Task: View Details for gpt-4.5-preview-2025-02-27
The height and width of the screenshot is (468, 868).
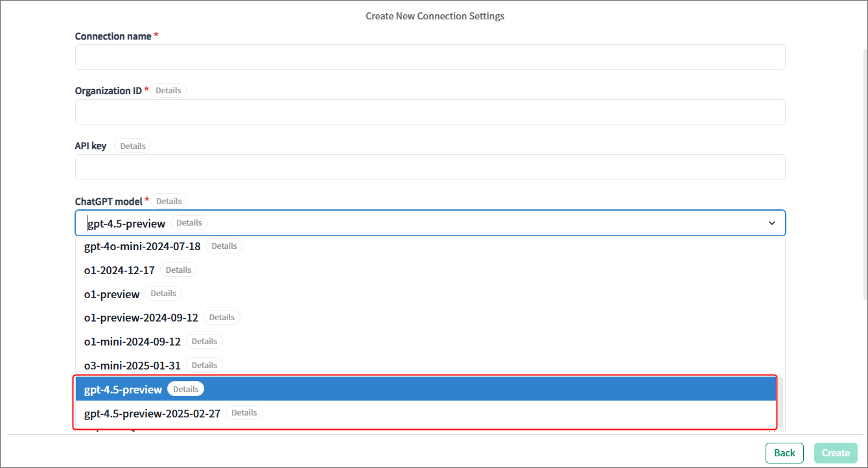Action: 244,412
